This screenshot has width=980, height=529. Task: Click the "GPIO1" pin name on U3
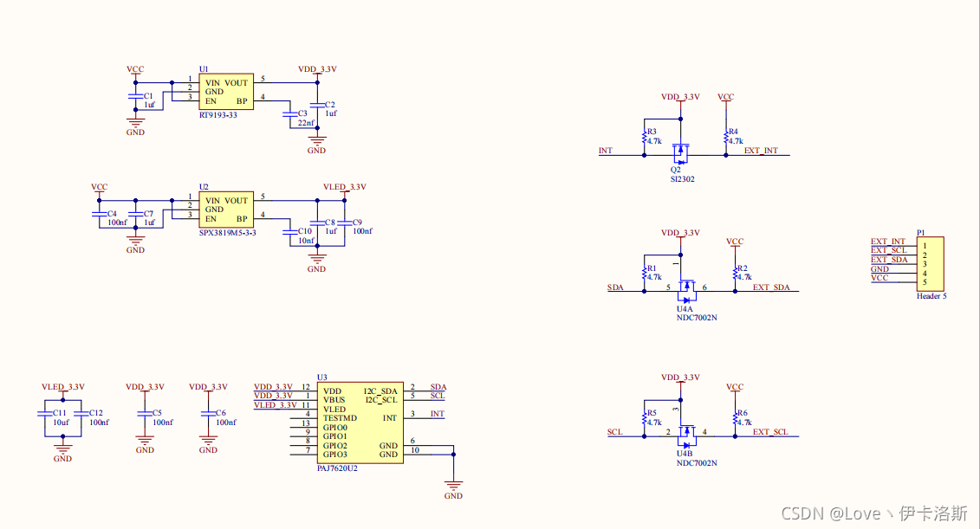coord(335,436)
